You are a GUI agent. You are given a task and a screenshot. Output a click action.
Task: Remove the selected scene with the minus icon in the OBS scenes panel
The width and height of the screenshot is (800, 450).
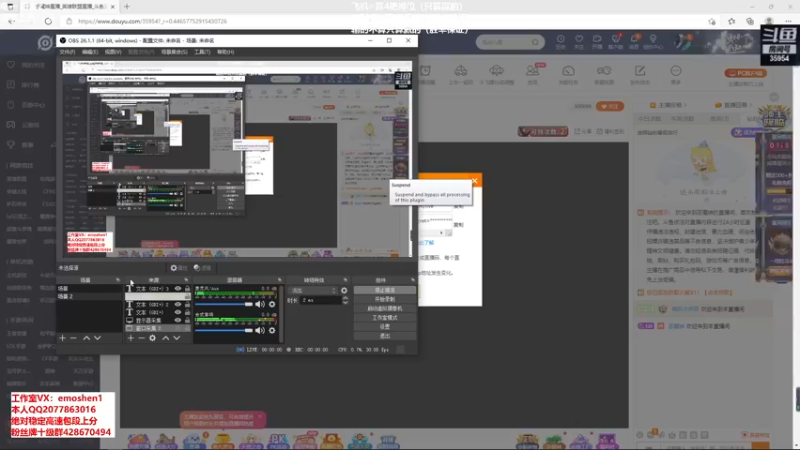pos(73,338)
